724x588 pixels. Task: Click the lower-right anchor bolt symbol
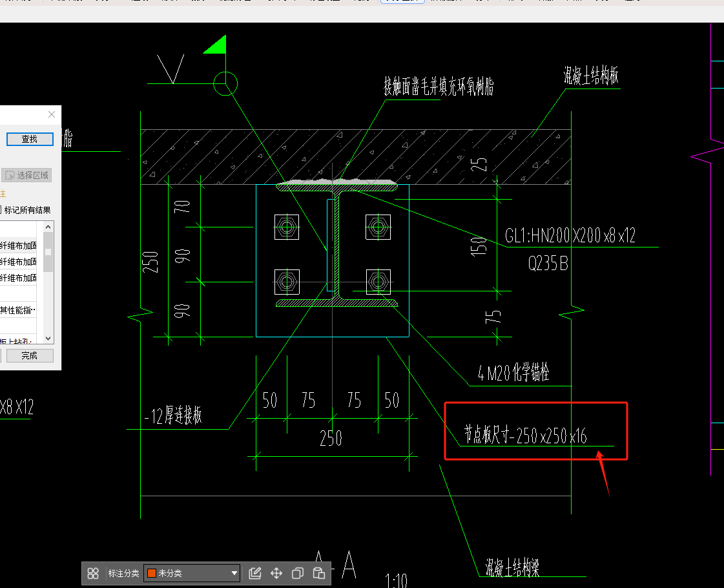tap(378, 282)
